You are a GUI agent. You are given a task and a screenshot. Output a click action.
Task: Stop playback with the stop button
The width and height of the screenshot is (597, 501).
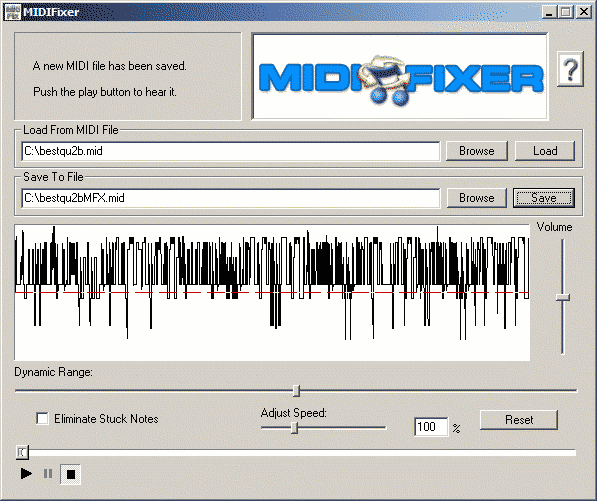(70, 474)
